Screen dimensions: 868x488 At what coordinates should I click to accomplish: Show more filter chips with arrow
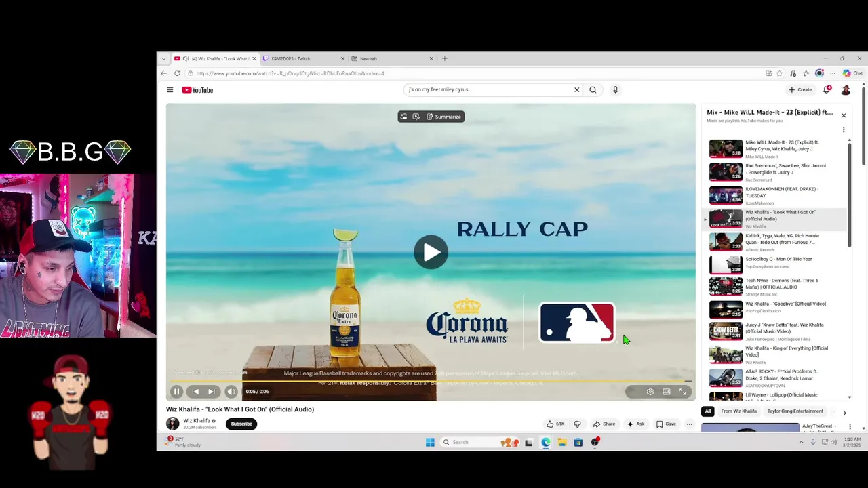[844, 412]
